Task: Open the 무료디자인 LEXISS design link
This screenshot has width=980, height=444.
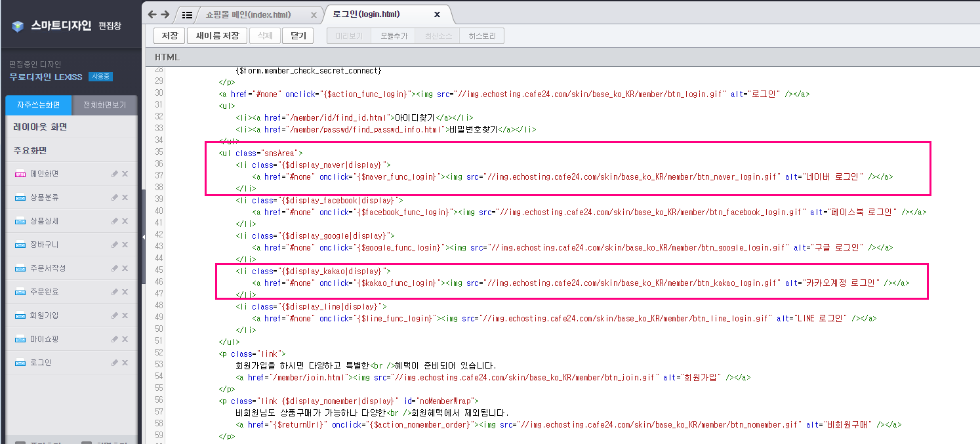Action: (46, 77)
